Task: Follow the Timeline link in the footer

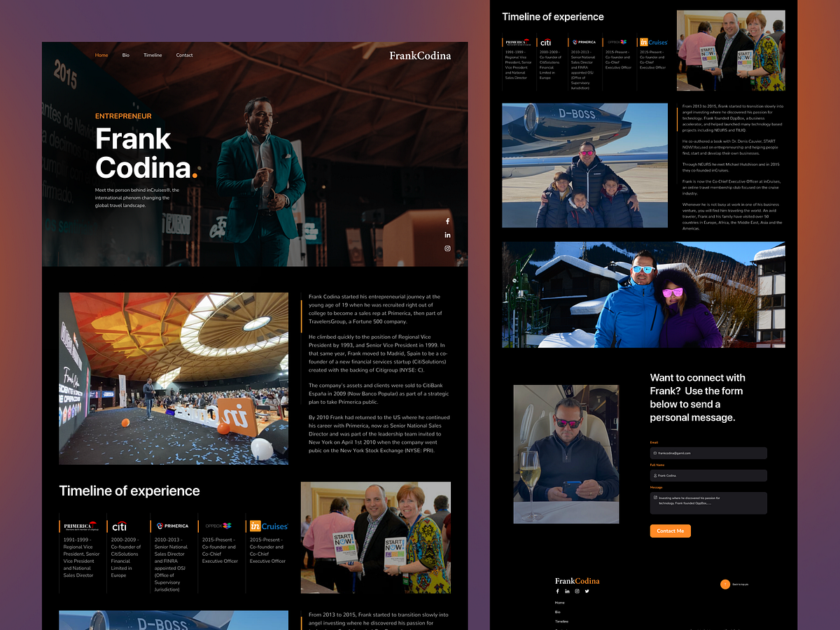Action: (561, 622)
